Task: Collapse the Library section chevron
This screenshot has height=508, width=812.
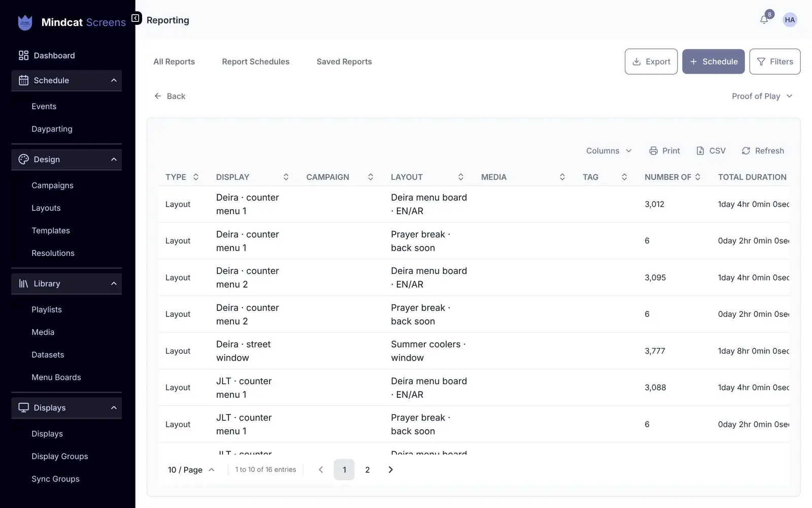Action: (x=114, y=283)
